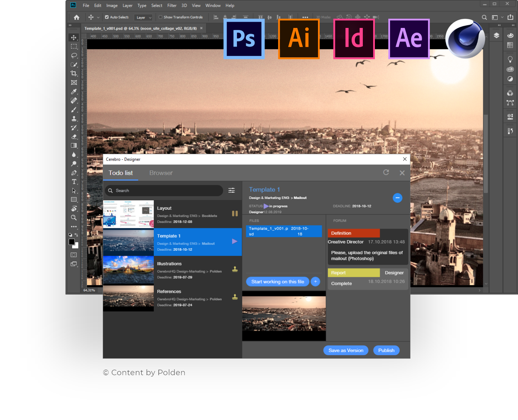Select the Zoom magnifier tool
The image size is (518, 420).
click(x=74, y=218)
